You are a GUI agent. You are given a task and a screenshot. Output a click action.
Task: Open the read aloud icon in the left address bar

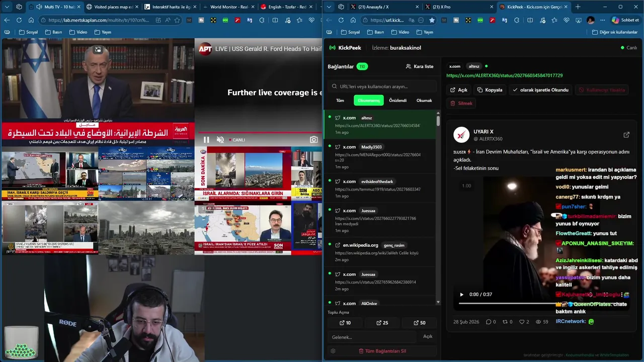pyautogui.click(x=168, y=20)
